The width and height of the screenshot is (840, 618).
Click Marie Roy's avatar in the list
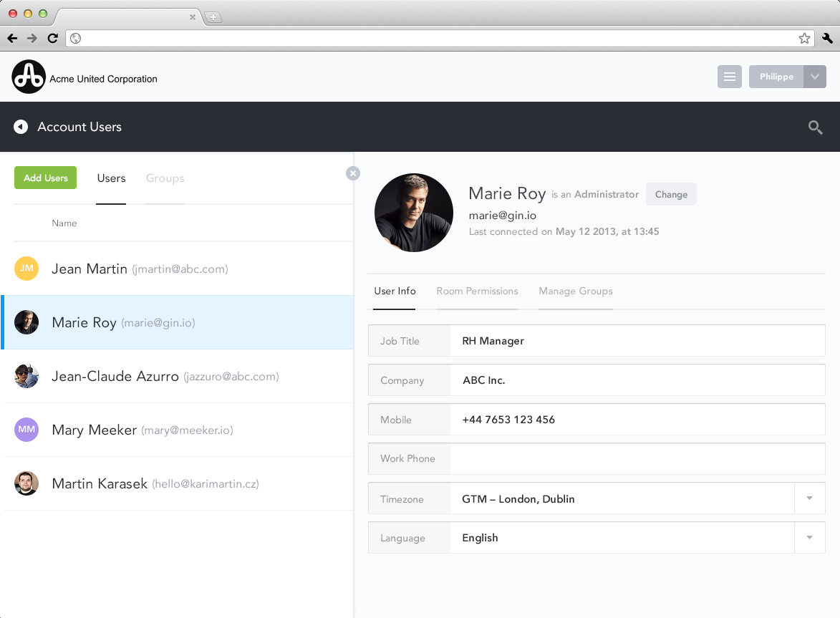coord(26,322)
